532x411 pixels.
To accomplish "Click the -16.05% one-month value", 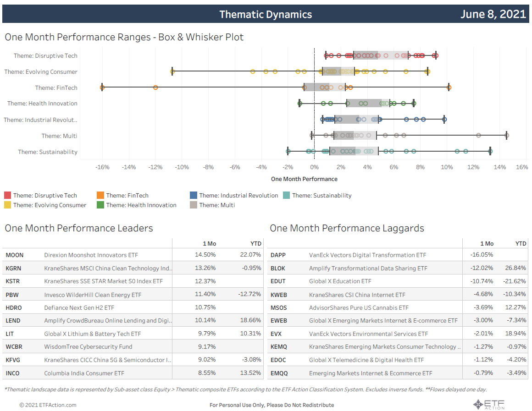I will point(482,255).
